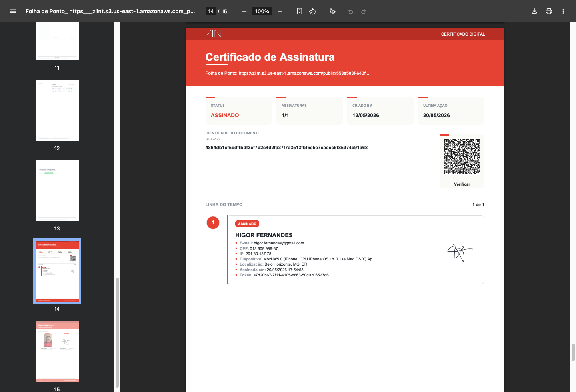Open page 15 thumbnail
The image size is (576, 392).
[x=57, y=352]
